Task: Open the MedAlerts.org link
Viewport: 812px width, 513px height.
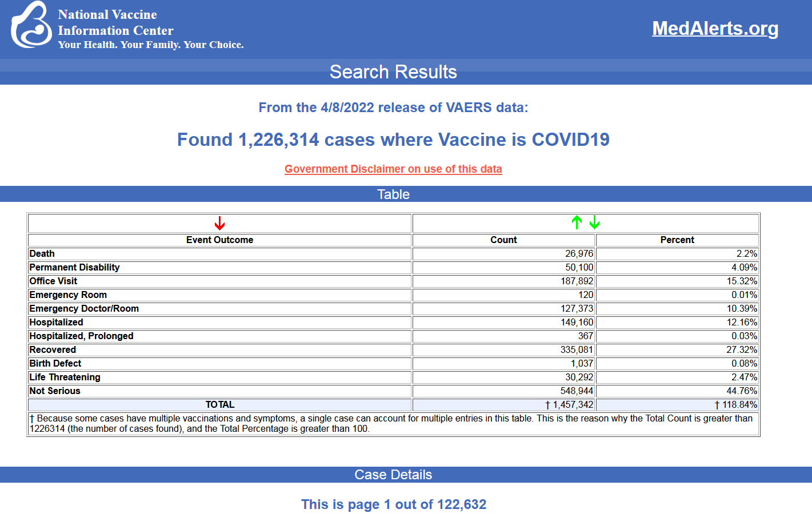Action: click(x=715, y=28)
